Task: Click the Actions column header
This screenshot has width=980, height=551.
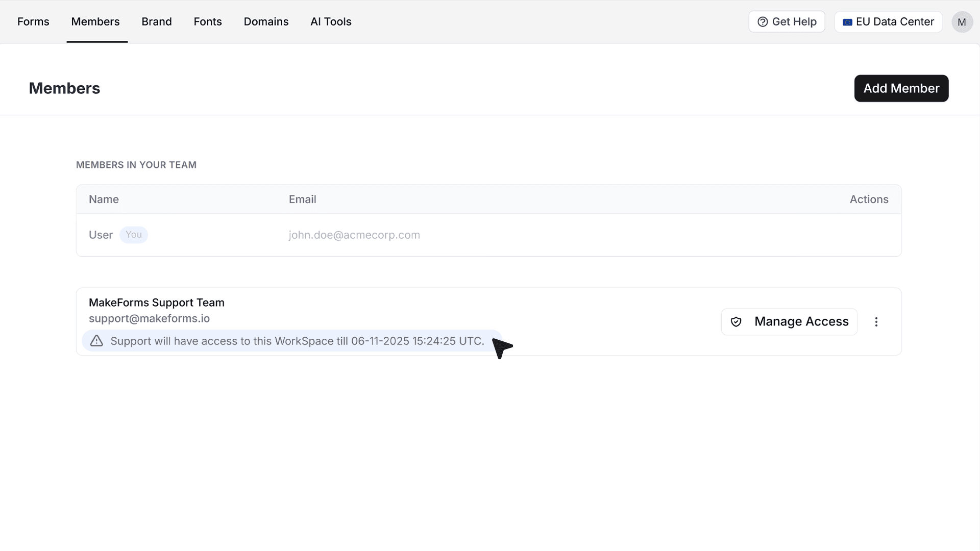Action: click(x=869, y=199)
